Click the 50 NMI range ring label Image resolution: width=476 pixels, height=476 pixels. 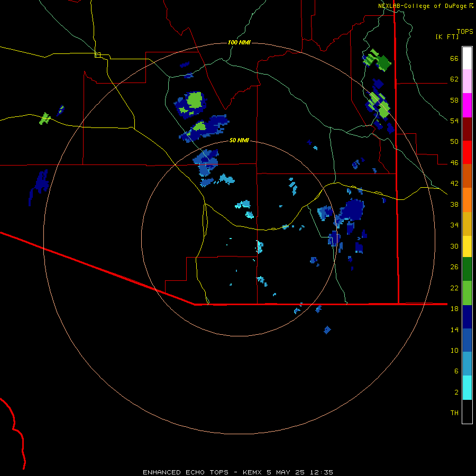[x=239, y=140]
